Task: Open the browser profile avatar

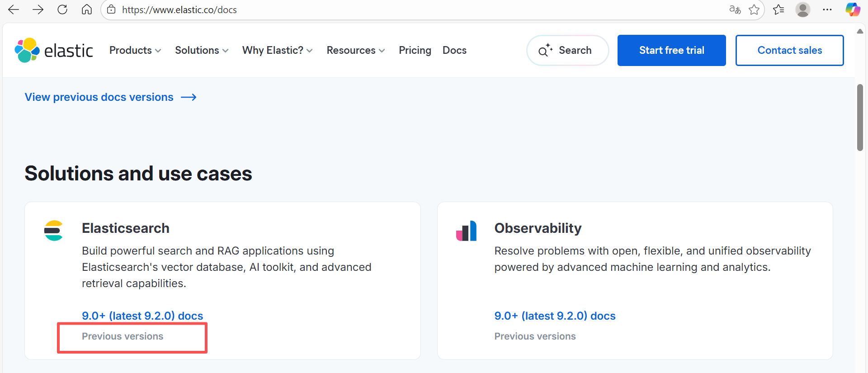Action: (x=803, y=9)
